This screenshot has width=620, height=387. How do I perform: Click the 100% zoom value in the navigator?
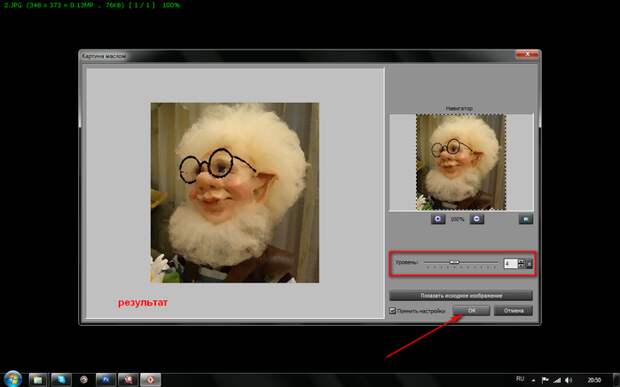coord(457,219)
